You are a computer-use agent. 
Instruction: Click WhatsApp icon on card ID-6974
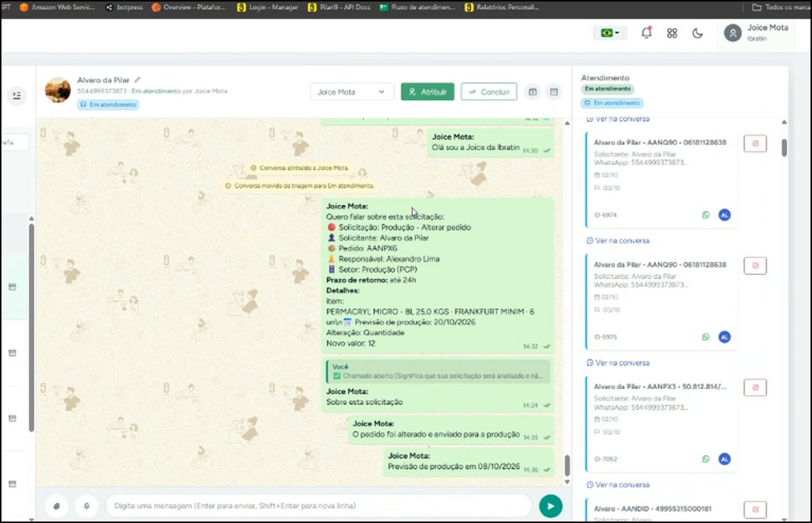tap(705, 215)
